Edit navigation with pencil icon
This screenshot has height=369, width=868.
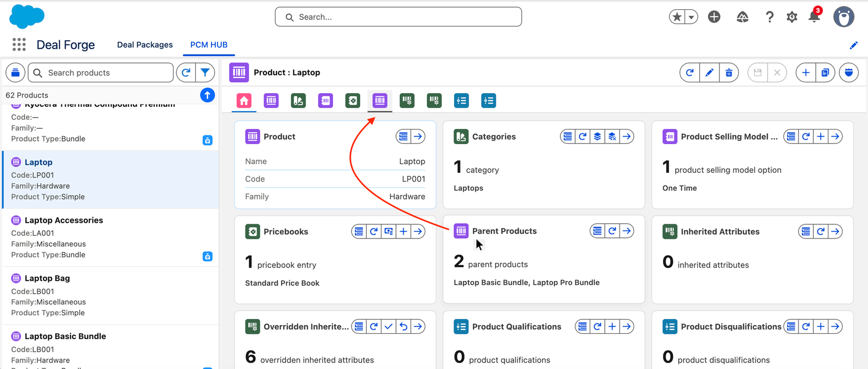pos(853,45)
